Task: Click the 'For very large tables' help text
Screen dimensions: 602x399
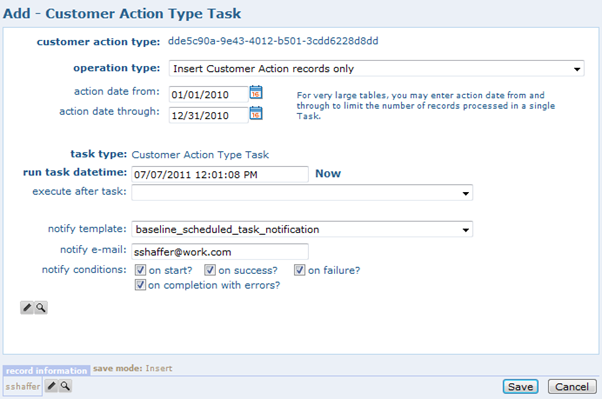Action: [x=426, y=106]
